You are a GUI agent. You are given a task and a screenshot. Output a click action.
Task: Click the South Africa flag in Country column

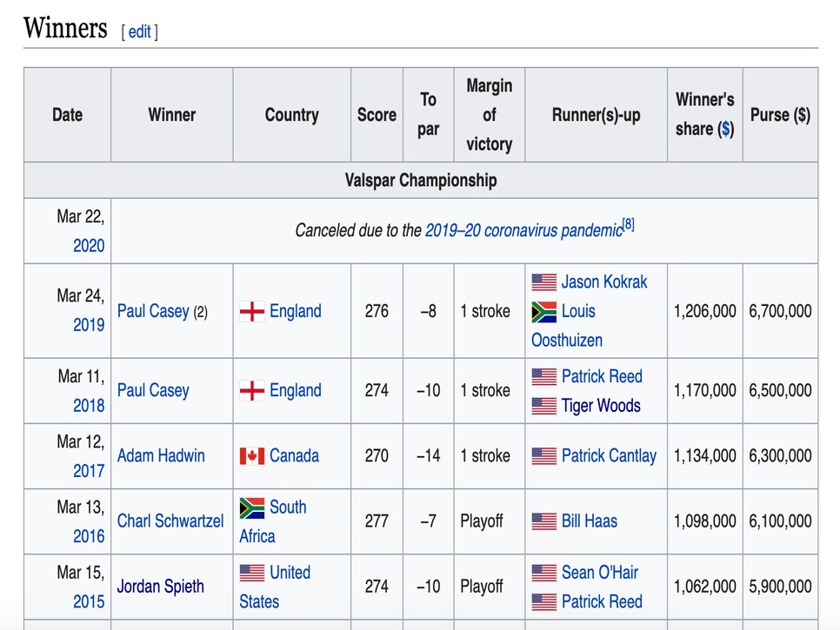tap(252, 507)
